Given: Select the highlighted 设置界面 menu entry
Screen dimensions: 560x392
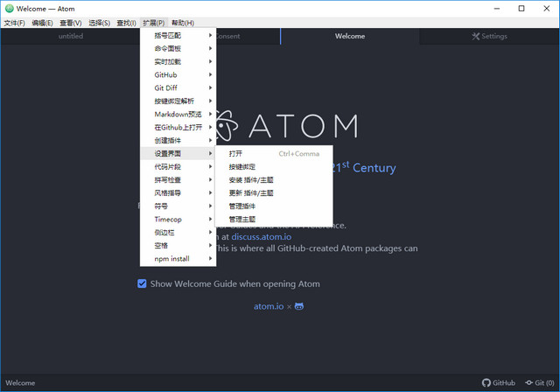Looking at the screenshot, I should point(178,153).
